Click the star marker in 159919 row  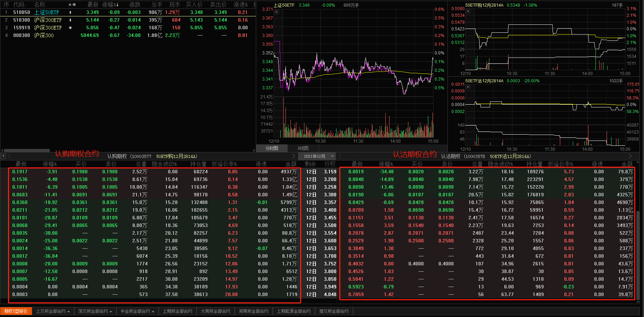pyautogui.click(x=70, y=28)
